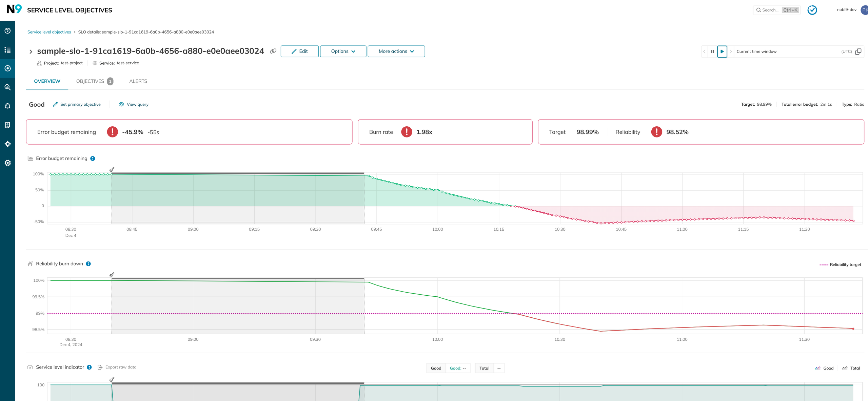Switch to the OVERVIEW tab
Viewport: 868px width, 401px height.
47,81
